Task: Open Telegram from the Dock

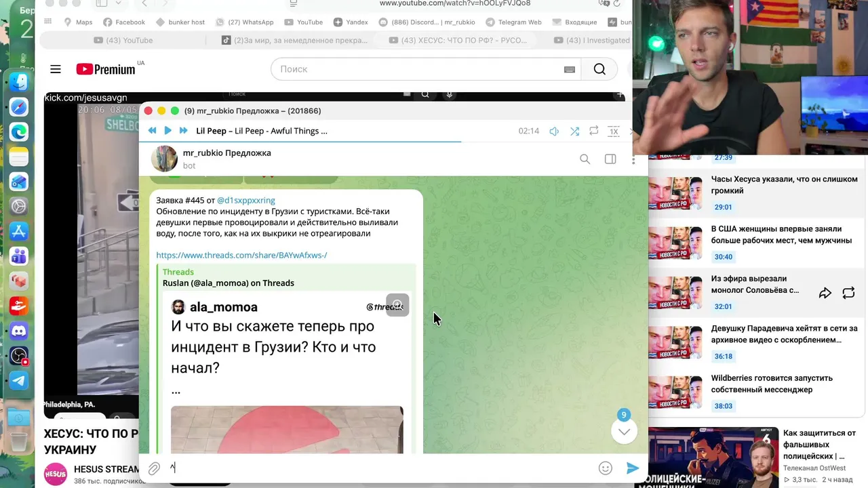Action: [19, 380]
